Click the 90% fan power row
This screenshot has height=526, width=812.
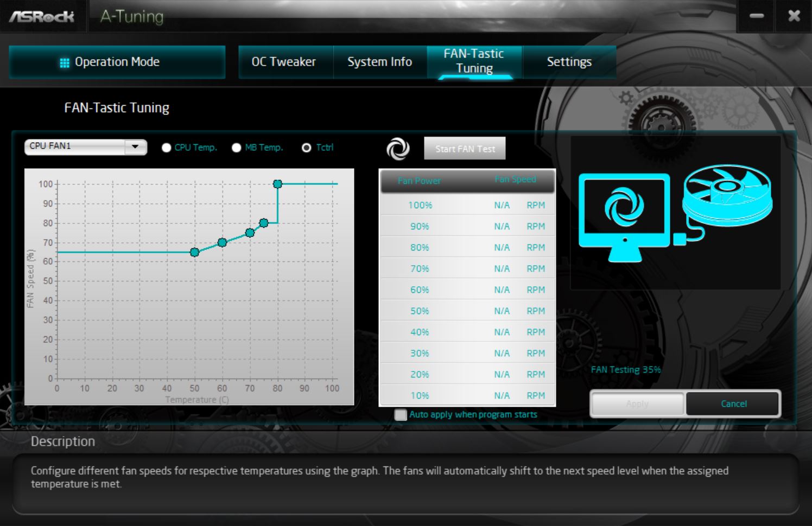[467, 226]
